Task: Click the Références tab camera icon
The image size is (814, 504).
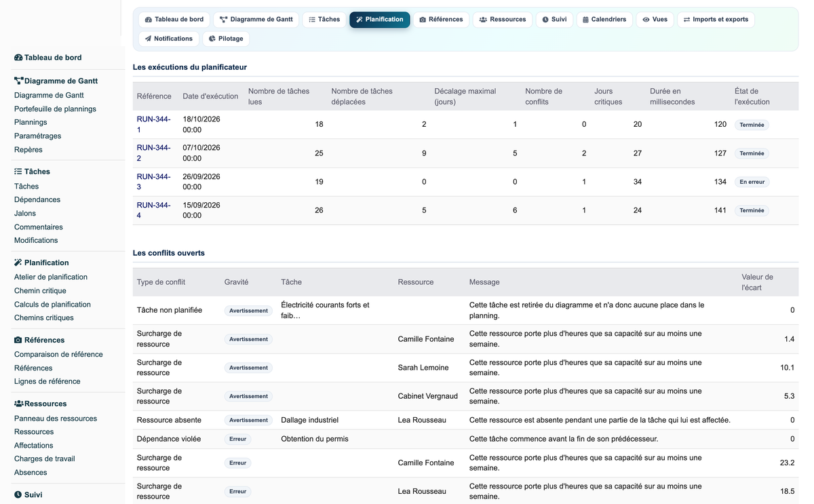Action: click(423, 20)
